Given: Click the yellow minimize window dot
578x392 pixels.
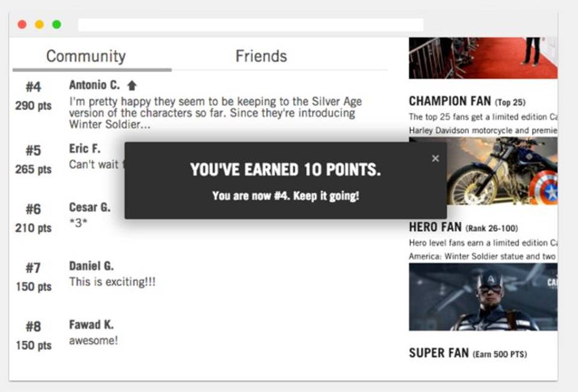Looking at the screenshot, I should (39, 25).
